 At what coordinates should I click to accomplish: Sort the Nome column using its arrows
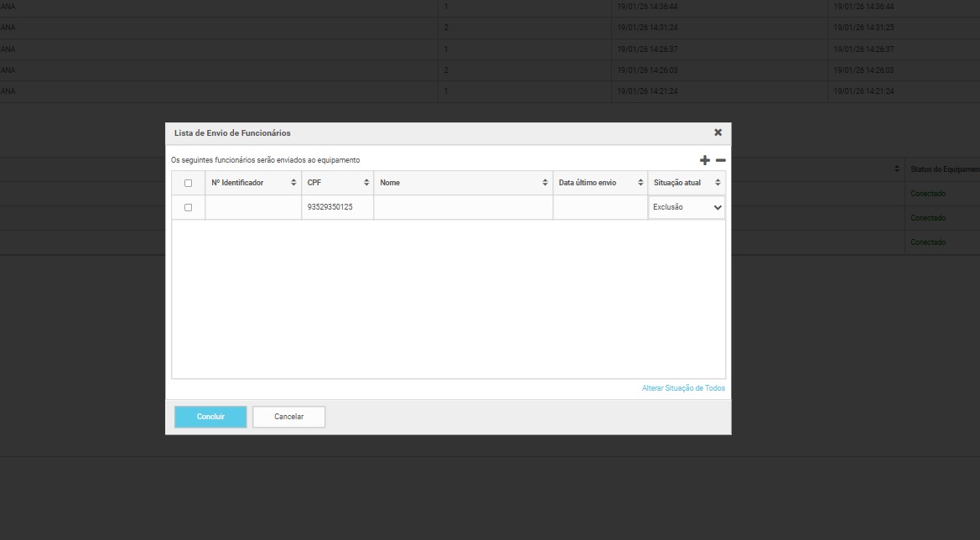point(545,183)
